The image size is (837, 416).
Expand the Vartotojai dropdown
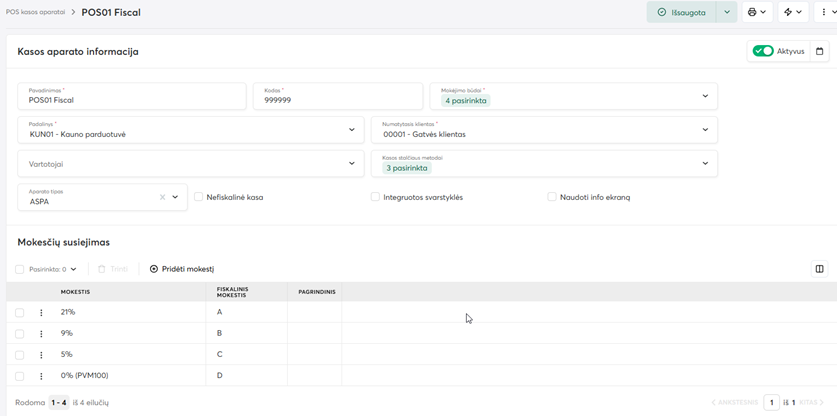[351, 163]
